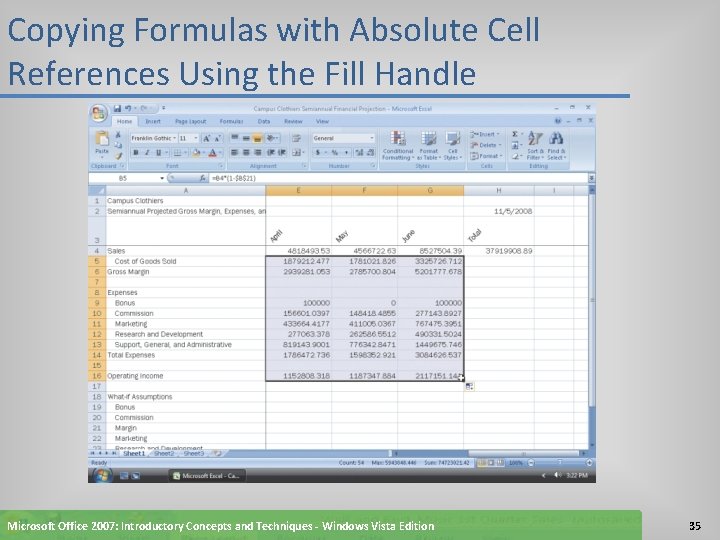Image resolution: width=720 pixels, height=540 pixels.
Task: Insert AutoSum formula
Action: point(515,134)
